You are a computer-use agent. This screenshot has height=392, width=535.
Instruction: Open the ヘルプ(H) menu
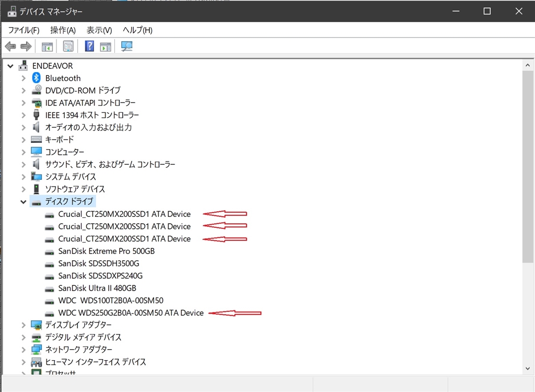[137, 30]
